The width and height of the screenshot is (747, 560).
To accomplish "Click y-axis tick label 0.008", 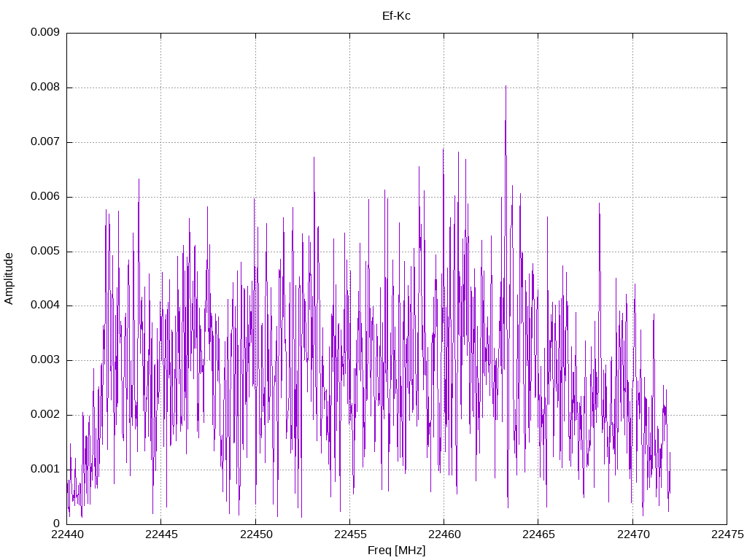I will (45, 87).
